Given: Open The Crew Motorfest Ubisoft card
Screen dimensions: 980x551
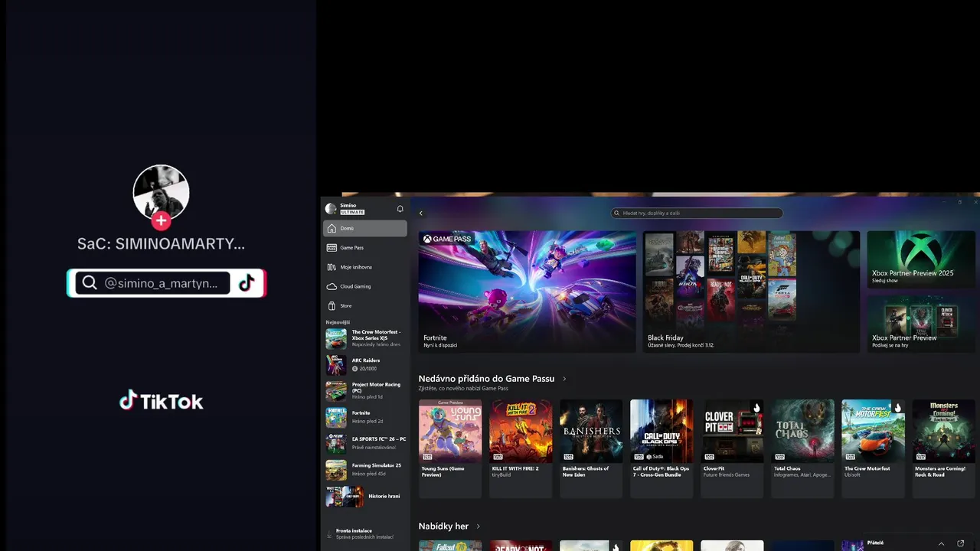Looking at the screenshot, I should click(873, 448).
